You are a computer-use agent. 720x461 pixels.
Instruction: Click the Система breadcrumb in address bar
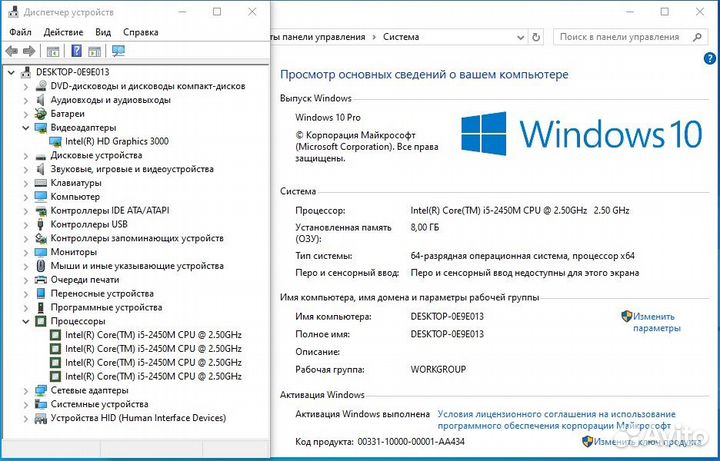(401, 37)
